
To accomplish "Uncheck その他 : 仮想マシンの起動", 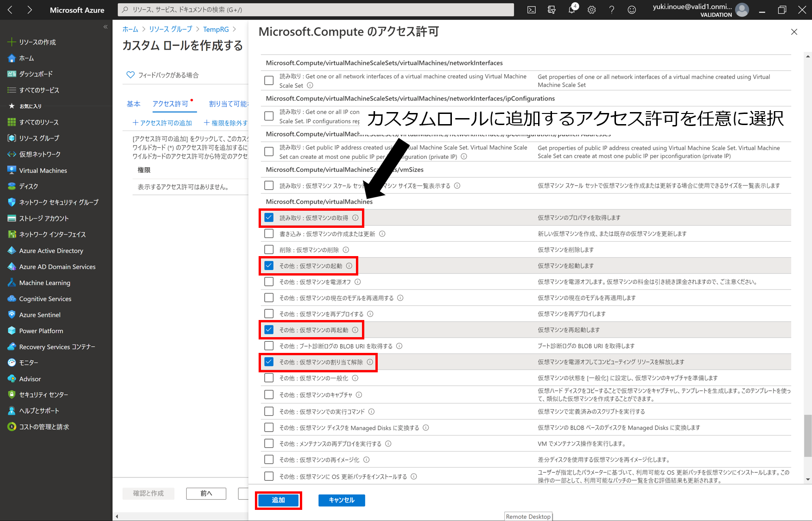I will point(269,266).
